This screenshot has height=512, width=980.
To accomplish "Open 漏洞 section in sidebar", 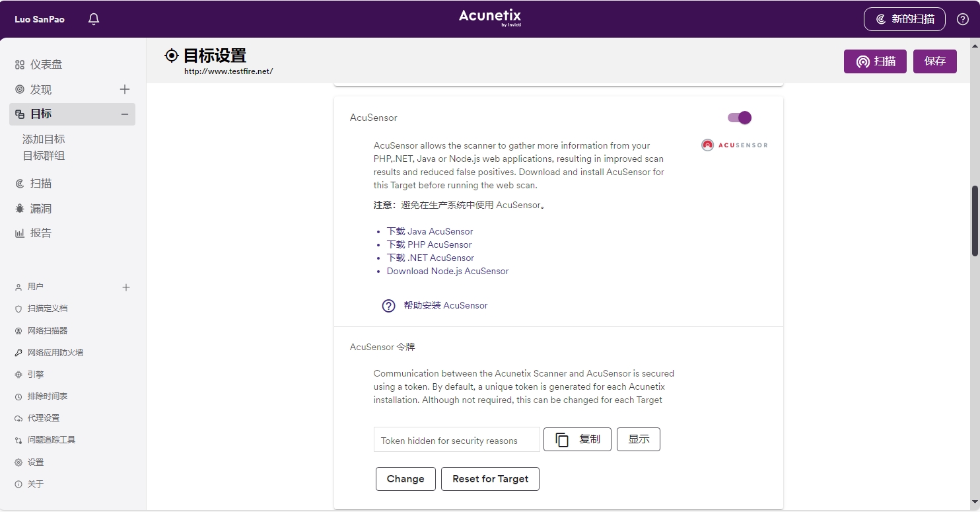I will click(x=41, y=209).
